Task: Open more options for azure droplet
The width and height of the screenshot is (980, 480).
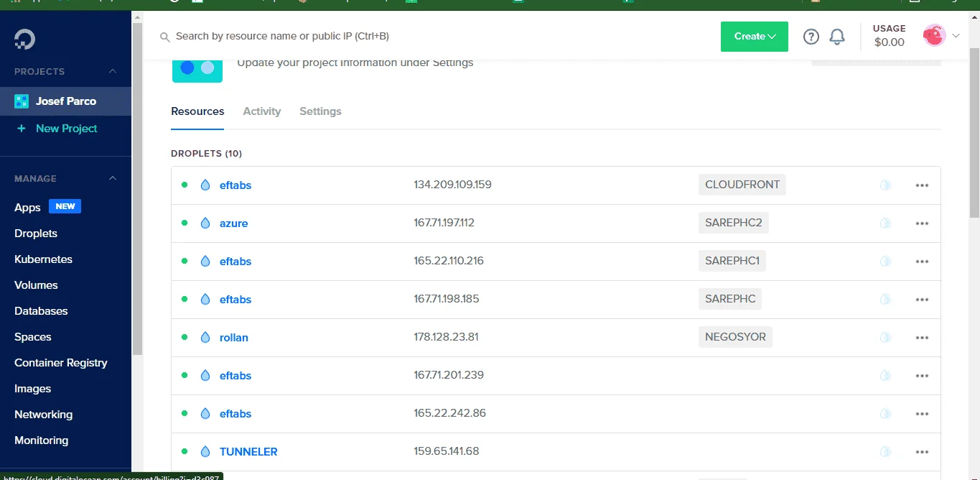Action: (x=923, y=223)
